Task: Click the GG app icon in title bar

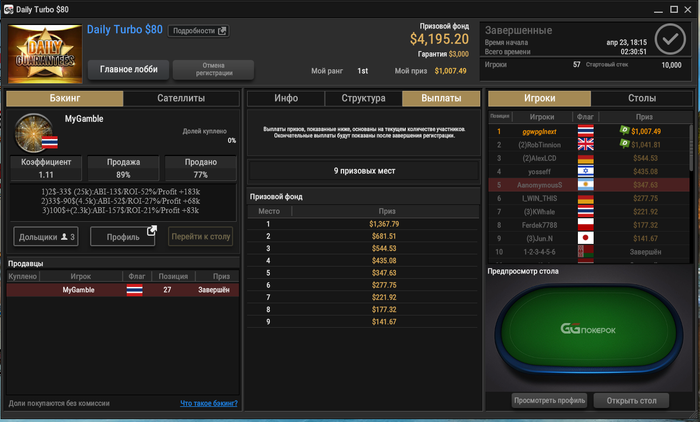Action: (x=8, y=9)
